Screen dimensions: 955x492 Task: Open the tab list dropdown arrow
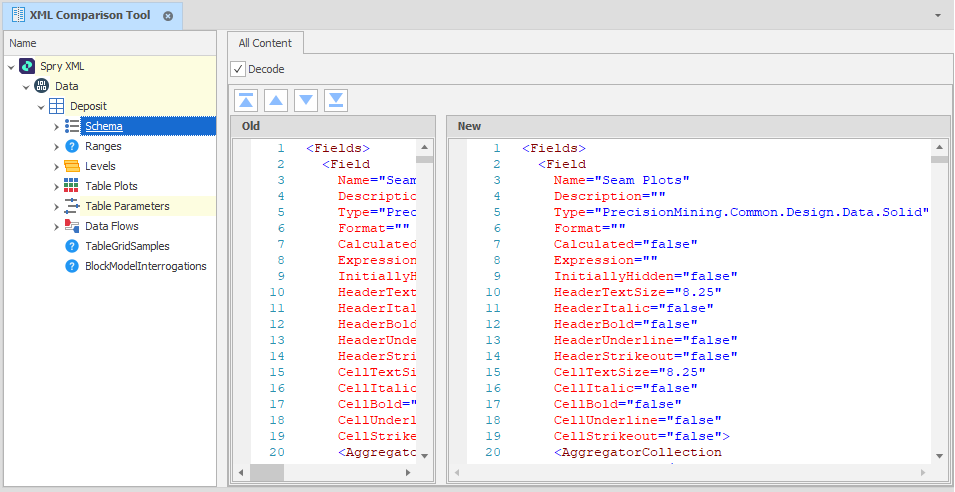[938, 16]
